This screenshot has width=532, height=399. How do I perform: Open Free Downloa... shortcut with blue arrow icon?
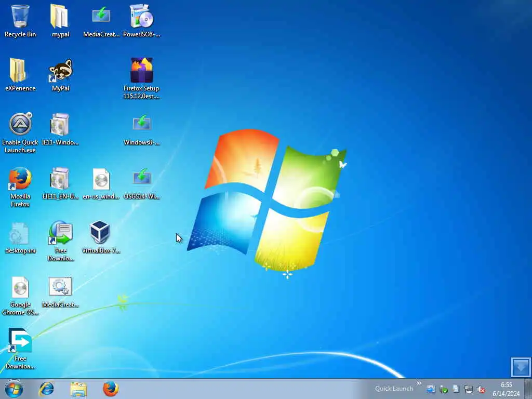coord(20,349)
